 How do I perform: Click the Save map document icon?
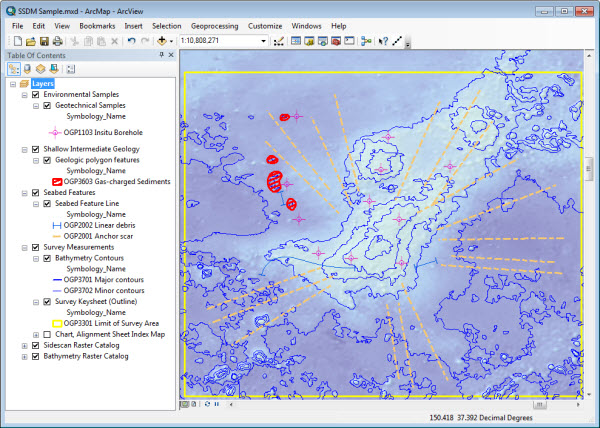pyautogui.click(x=44, y=41)
